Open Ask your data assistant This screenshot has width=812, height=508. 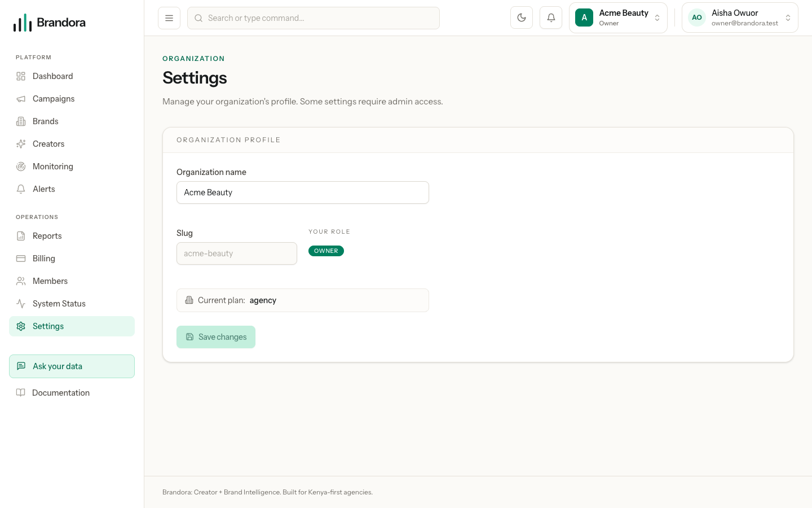(x=72, y=366)
